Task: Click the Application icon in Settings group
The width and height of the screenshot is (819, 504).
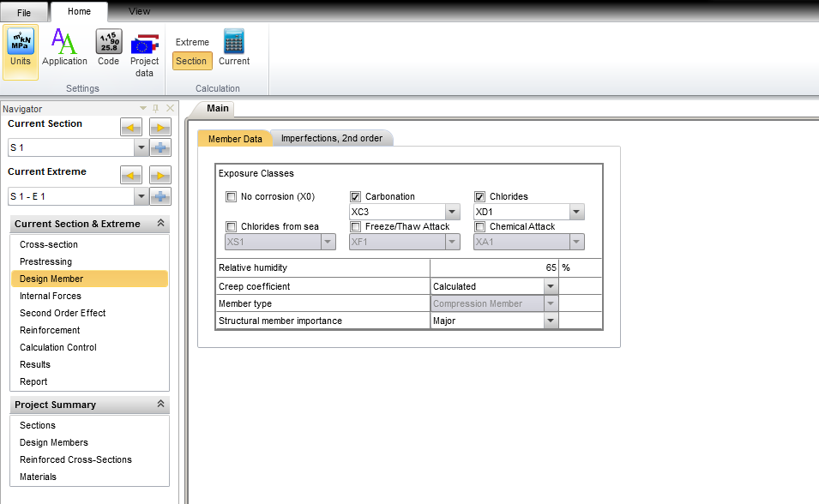Action: 64,47
